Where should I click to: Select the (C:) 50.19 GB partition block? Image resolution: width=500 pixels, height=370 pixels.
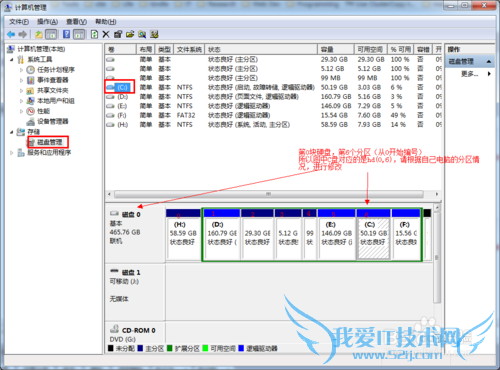tap(373, 234)
